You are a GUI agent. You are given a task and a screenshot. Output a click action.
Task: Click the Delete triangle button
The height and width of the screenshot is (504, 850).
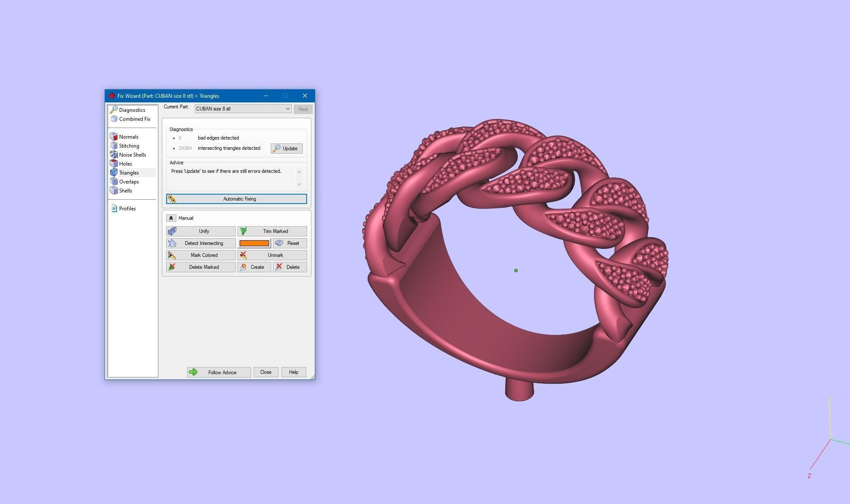click(290, 267)
